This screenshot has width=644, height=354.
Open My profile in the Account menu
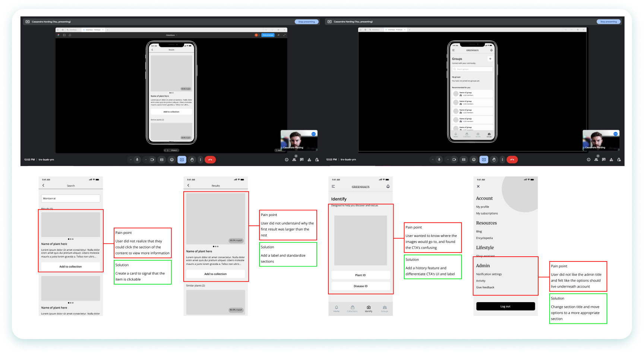tap(483, 207)
